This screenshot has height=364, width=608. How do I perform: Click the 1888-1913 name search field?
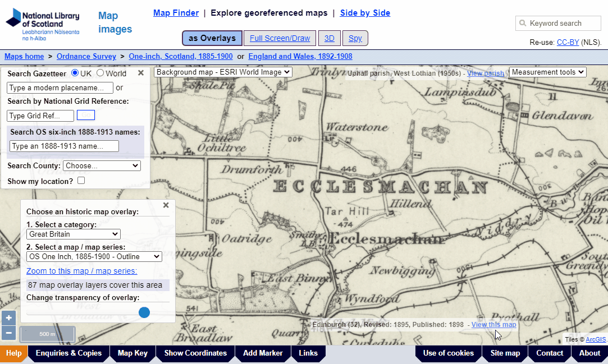(65, 146)
